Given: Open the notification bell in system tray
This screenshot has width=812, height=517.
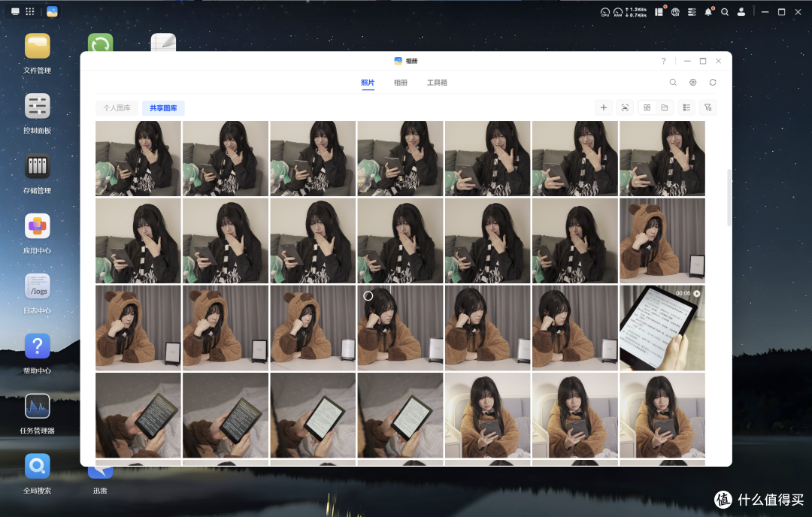Looking at the screenshot, I should (x=708, y=11).
